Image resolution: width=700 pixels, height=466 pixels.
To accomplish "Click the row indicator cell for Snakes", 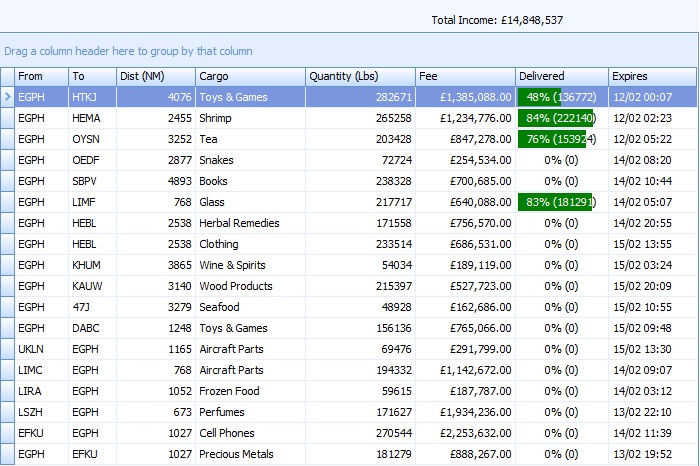I will pyautogui.click(x=7, y=160).
